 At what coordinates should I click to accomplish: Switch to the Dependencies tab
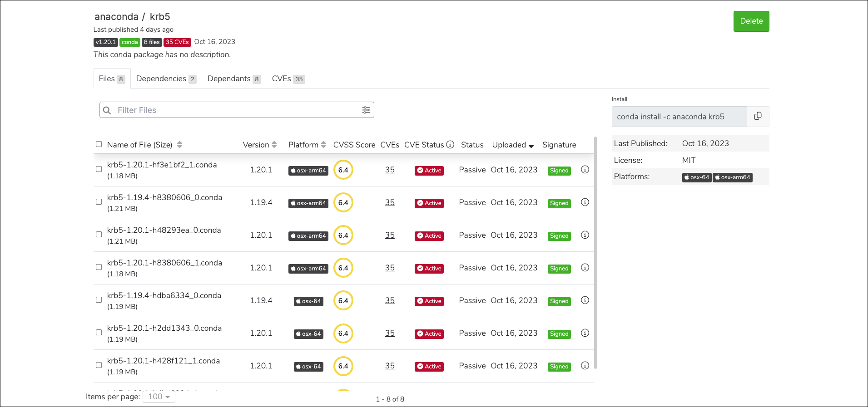click(x=166, y=78)
